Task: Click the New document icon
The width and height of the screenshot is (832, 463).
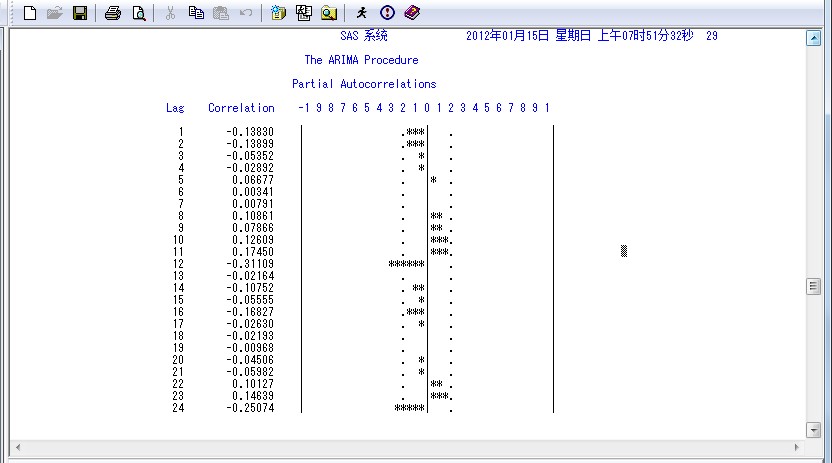Action: point(31,13)
